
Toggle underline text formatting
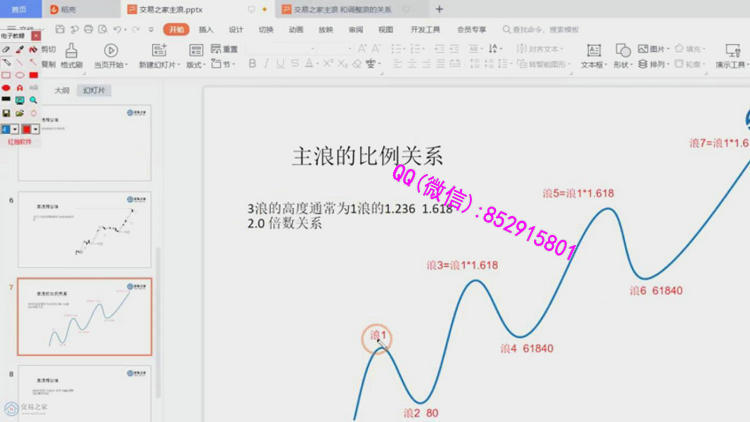[280, 64]
